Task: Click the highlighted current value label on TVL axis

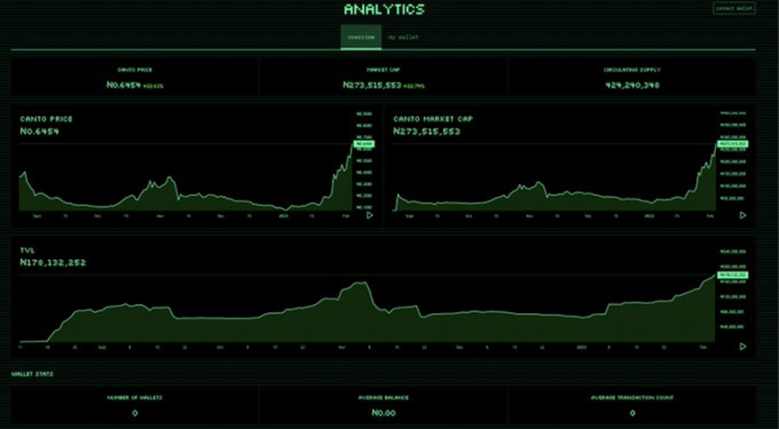Action: 733,275
